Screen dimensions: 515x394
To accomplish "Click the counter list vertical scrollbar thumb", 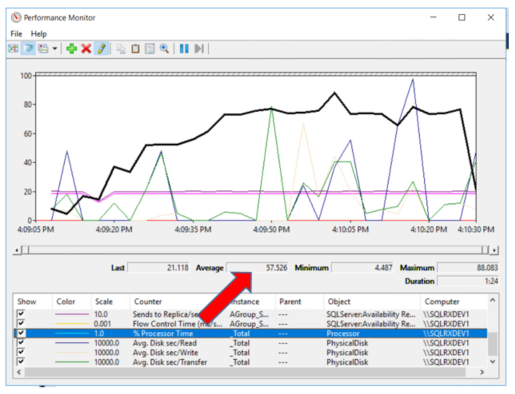I will 492,344.
